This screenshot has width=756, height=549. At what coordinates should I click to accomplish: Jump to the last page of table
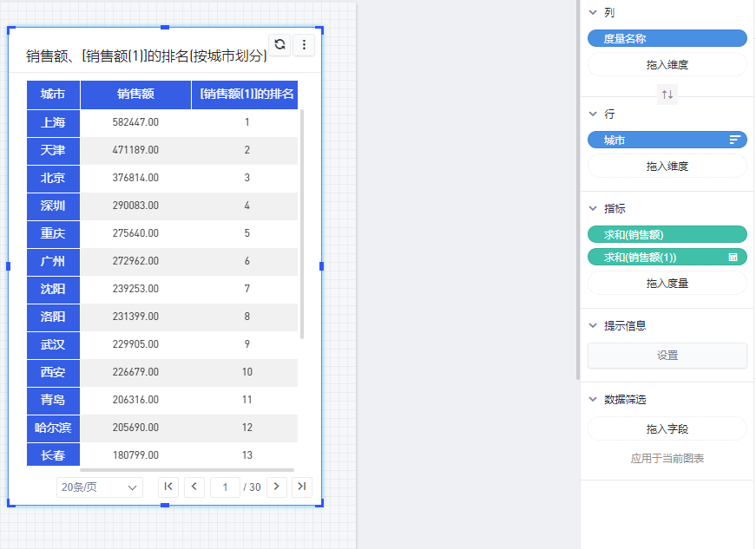click(x=301, y=487)
